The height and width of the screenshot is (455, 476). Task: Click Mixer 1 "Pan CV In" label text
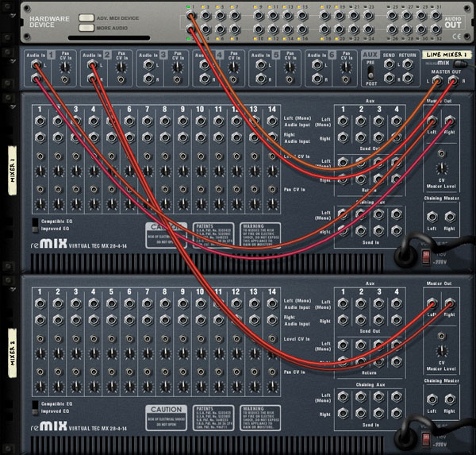(294, 189)
